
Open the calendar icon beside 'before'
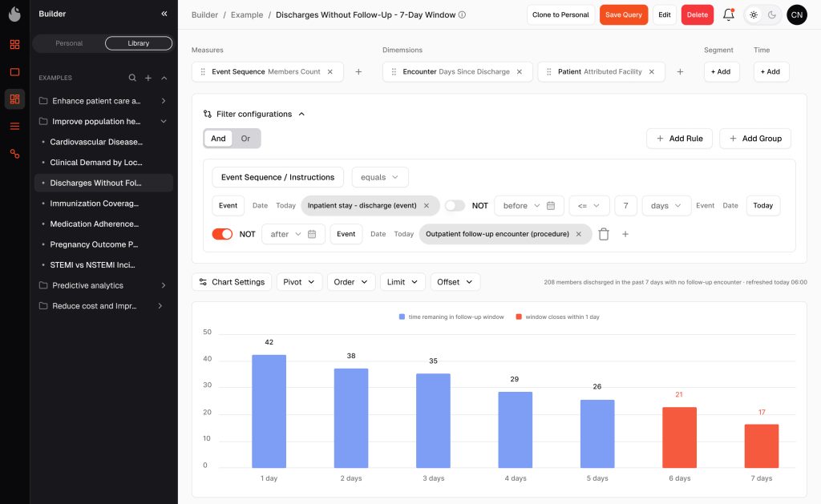551,206
